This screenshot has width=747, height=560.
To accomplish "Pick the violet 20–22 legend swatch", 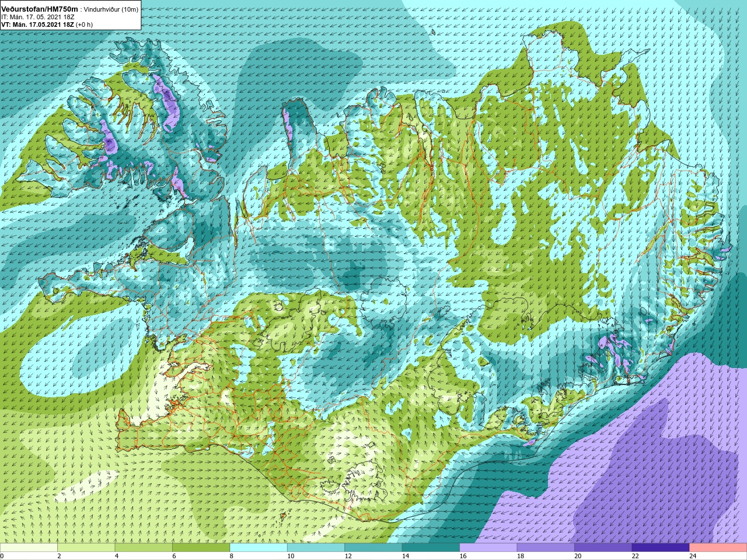I will (x=603, y=548).
